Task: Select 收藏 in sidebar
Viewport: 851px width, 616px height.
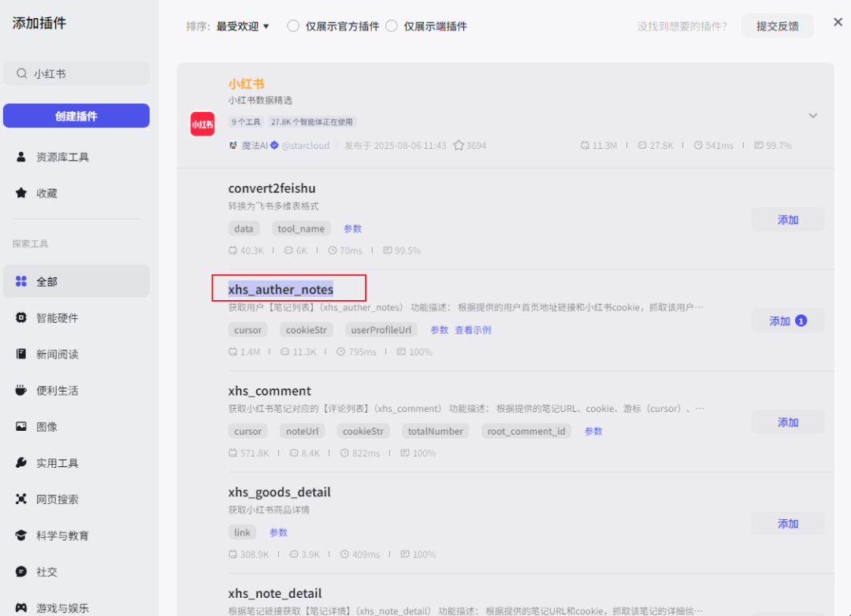Action: click(x=76, y=193)
